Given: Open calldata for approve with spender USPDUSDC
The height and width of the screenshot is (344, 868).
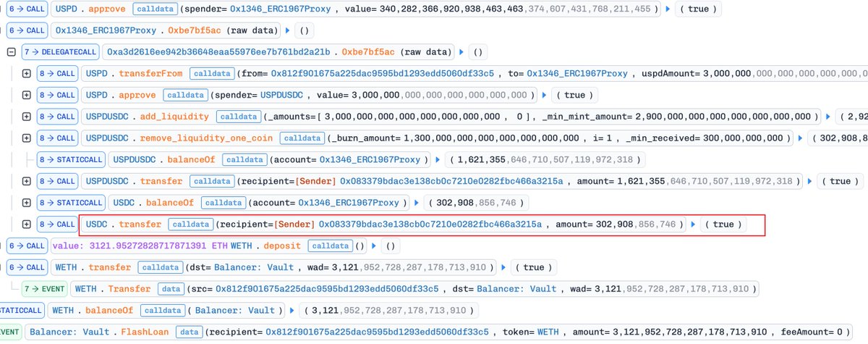Looking at the screenshot, I should (x=185, y=95).
